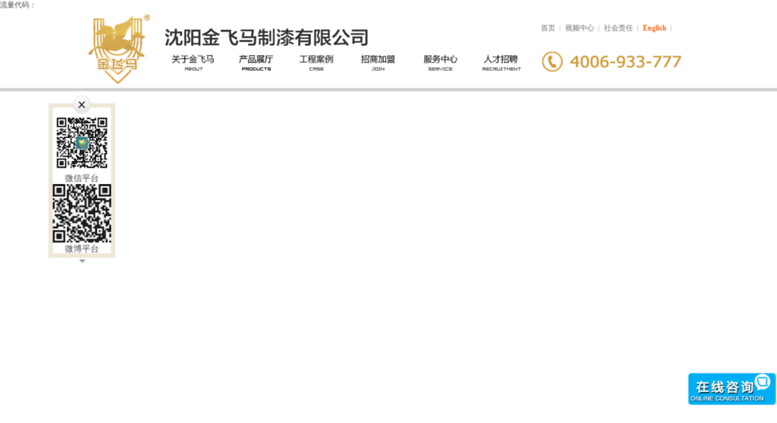Open the 人才招聘 Recruitment menu
The height and width of the screenshot is (423, 777).
click(501, 62)
